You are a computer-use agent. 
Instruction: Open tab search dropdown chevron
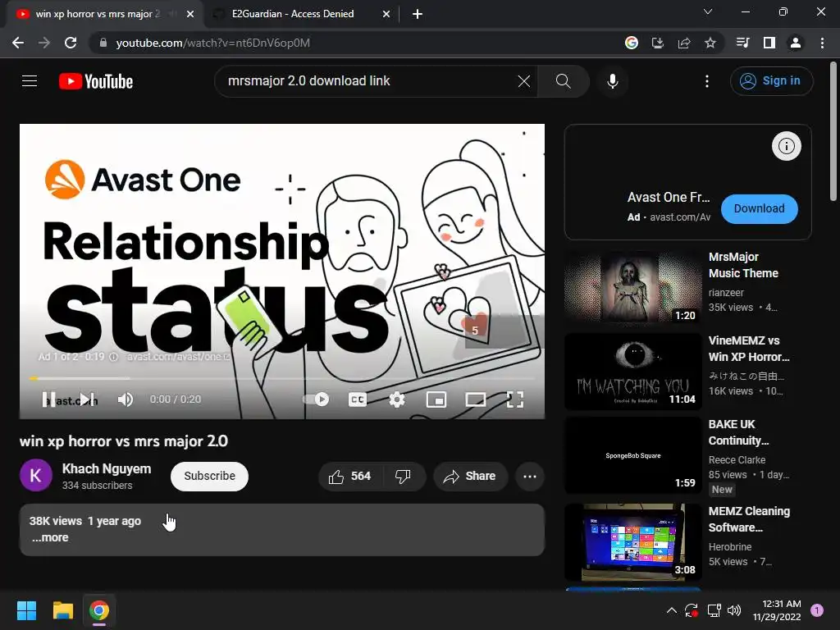pyautogui.click(x=708, y=11)
